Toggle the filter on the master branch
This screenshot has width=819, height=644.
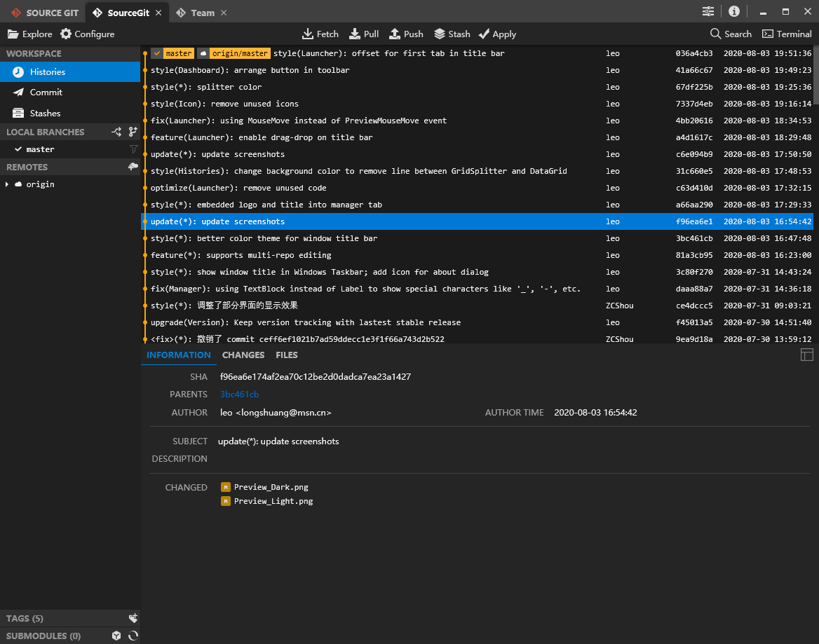coord(133,149)
